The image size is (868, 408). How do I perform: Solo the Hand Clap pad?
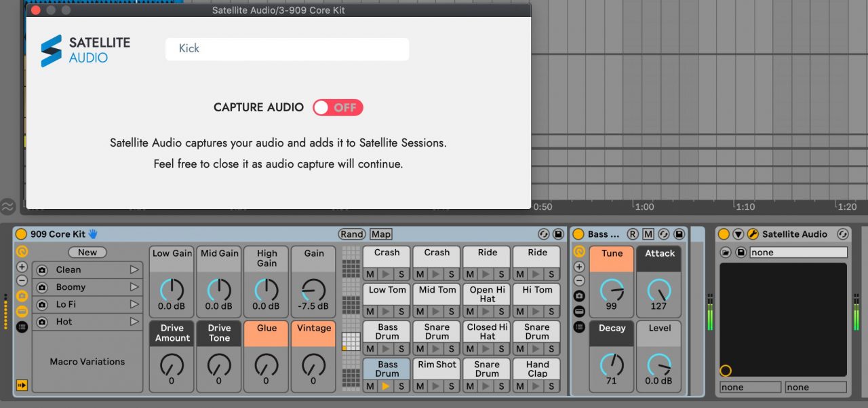[551, 386]
